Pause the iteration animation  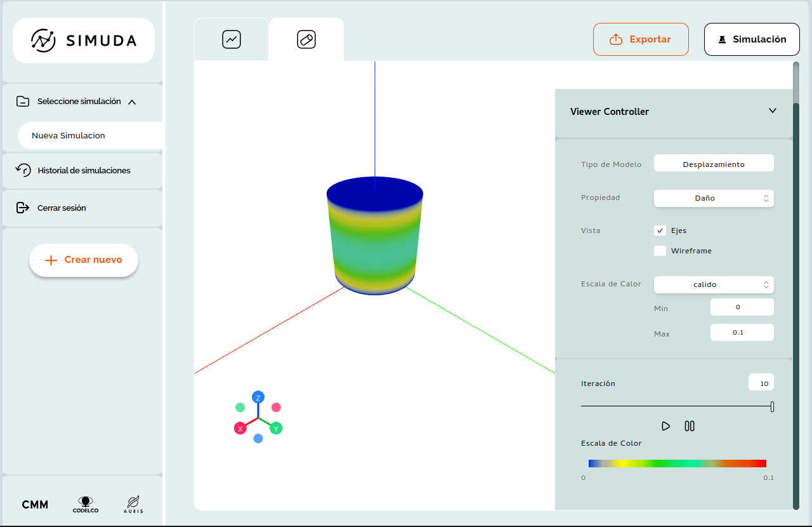(x=690, y=426)
